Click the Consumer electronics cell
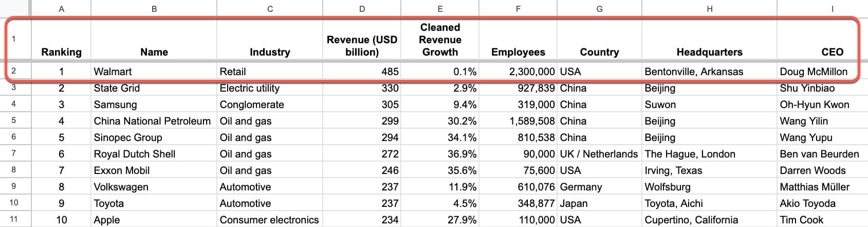Viewport: 868px width, 227px height. point(269,220)
